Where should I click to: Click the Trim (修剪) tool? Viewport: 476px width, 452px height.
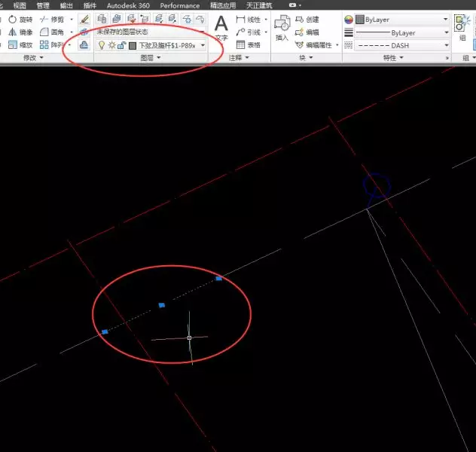(x=53, y=19)
